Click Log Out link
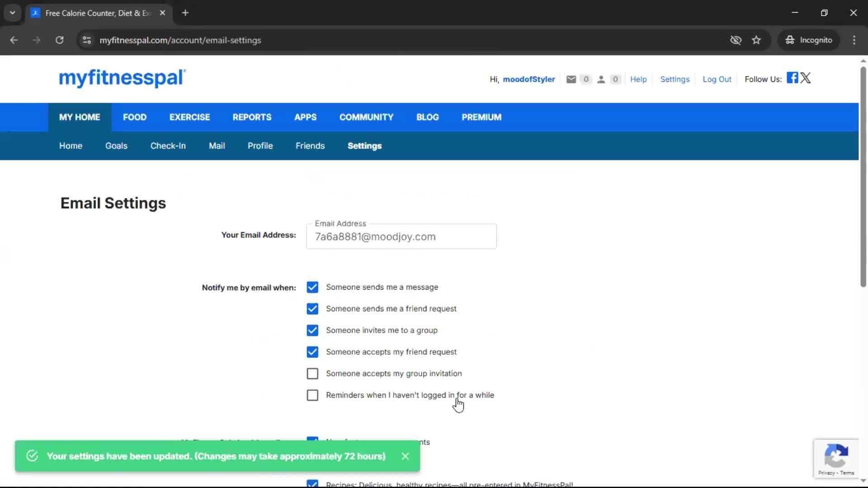868x488 pixels. [x=717, y=80]
